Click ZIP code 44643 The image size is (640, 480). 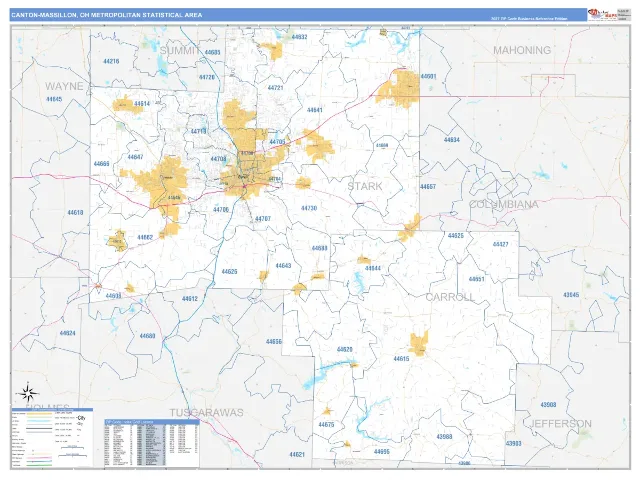[x=283, y=266]
